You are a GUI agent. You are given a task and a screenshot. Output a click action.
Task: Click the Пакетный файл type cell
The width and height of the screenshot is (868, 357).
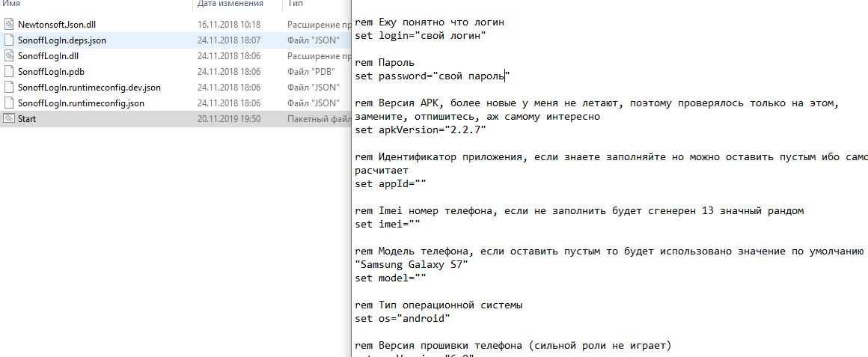point(319,118)
